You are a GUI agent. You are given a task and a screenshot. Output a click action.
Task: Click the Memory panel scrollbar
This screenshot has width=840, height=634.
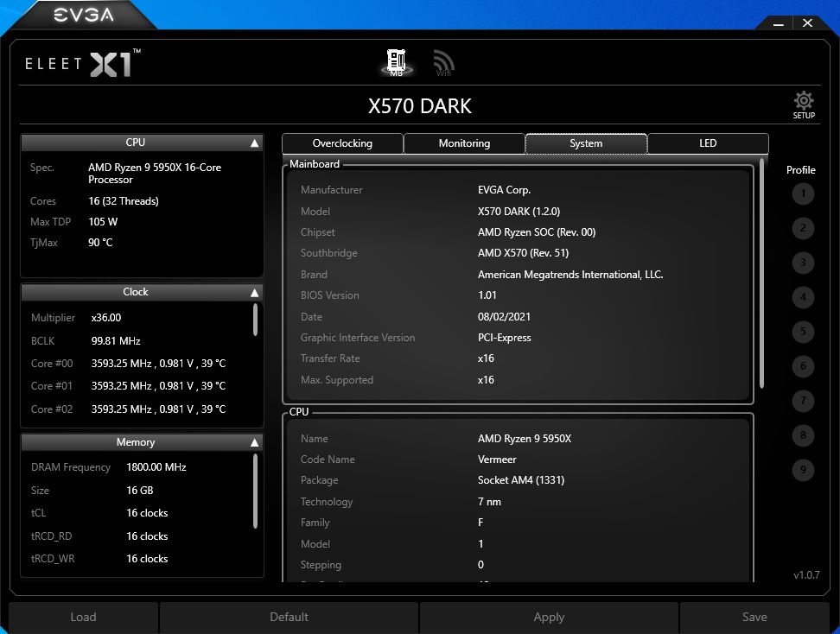255,491
